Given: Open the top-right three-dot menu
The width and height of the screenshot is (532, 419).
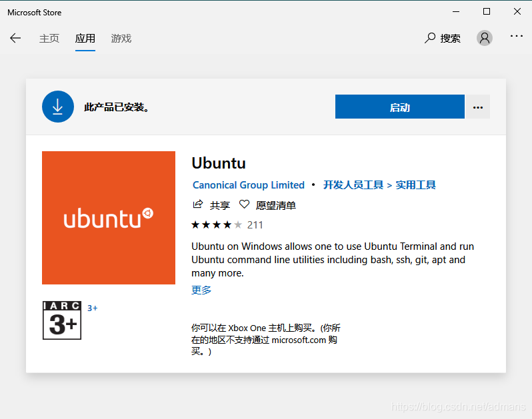Looking at the screenshot, I should pyautogui.click(x=517, y=36).
